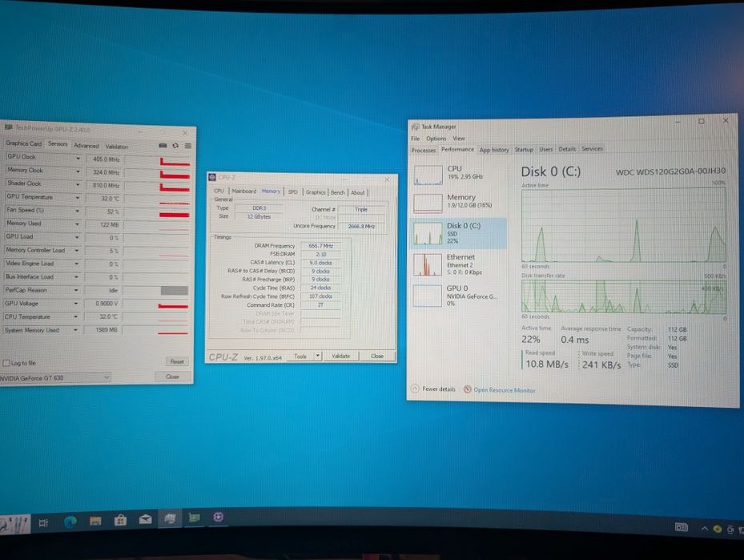Click the GPU-Z screenshot camera icon
This screenshot has height=560, width=744.
coord(163,145)
